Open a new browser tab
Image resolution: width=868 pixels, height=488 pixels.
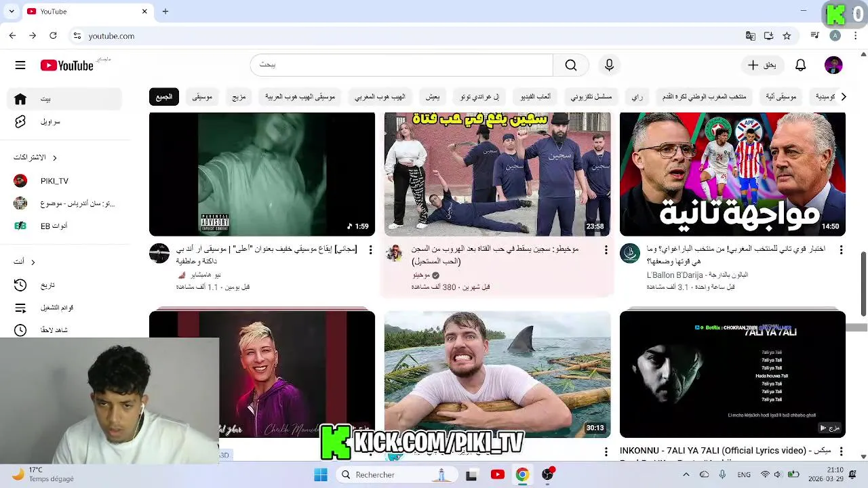coord(165,12)
